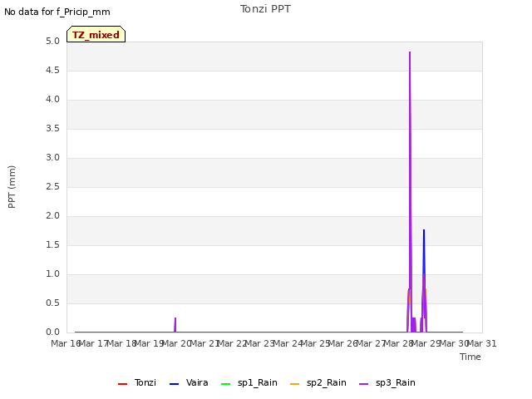
Task: Toggle the sp2_Rain legend entry
Action: 318,382
